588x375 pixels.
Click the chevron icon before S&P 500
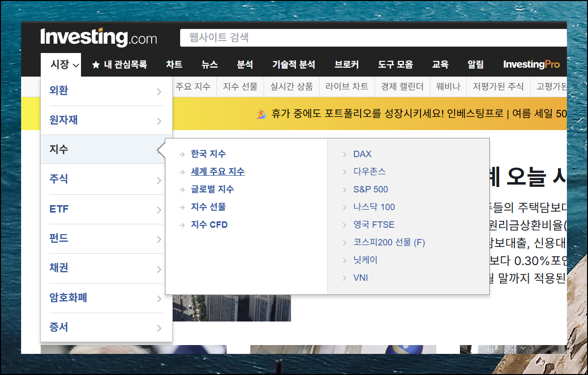(x=344, y=190)
